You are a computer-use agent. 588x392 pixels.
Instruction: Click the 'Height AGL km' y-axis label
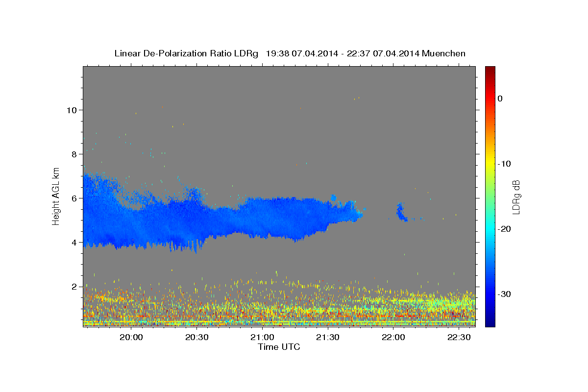tap(56, 196)
